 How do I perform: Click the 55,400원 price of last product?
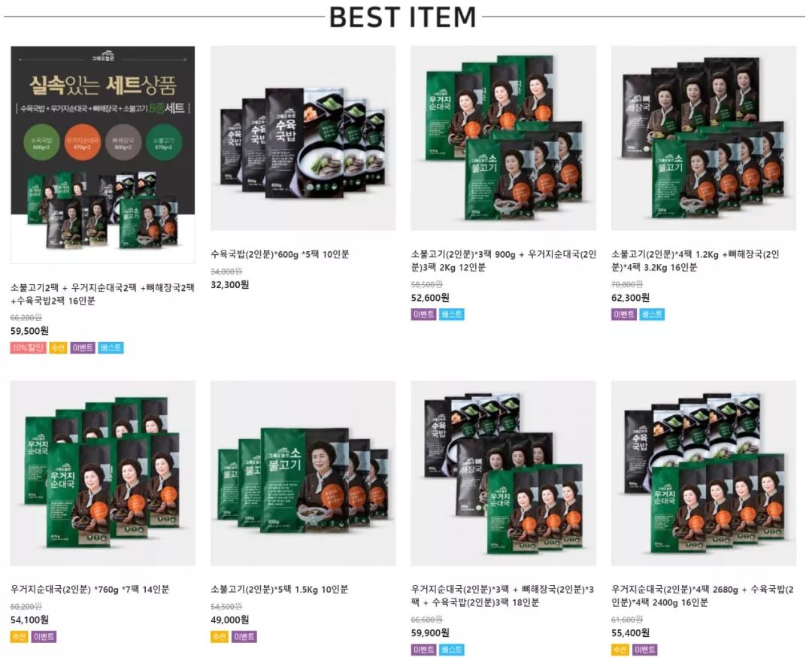click(x=630, y=632)
